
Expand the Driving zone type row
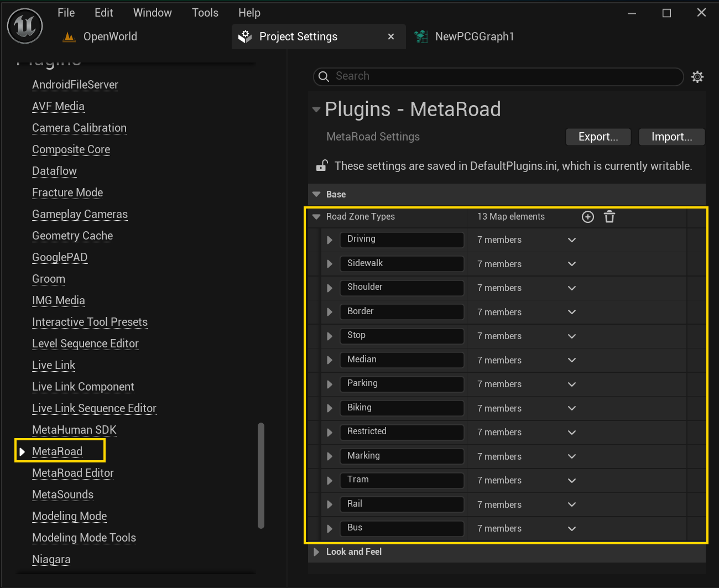click(330, 240)
